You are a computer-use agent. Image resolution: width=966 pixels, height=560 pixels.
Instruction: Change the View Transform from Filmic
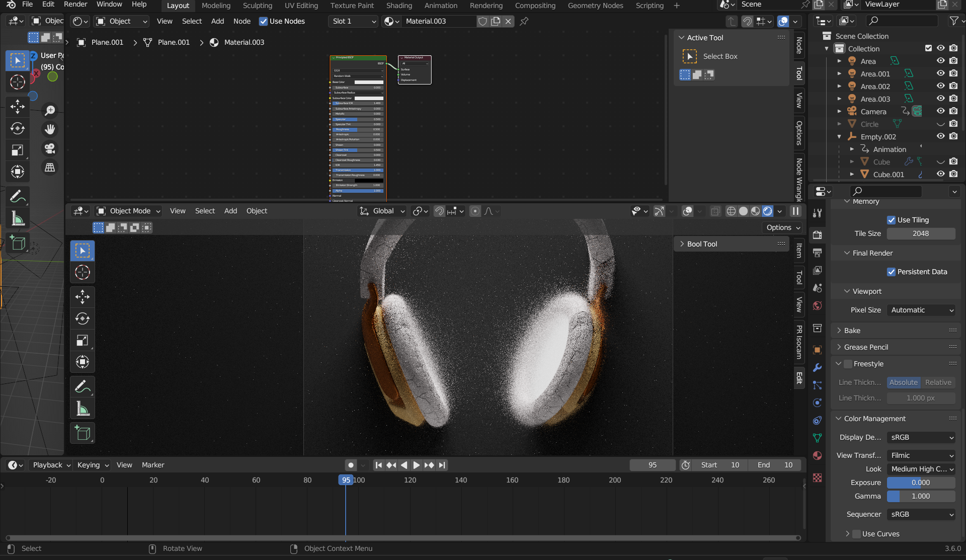click(921, 455)
